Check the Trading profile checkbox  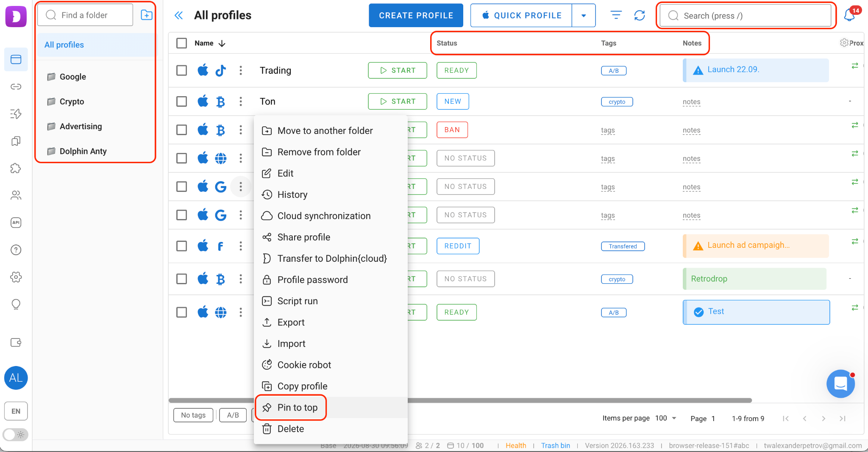(x=182, y=70)
